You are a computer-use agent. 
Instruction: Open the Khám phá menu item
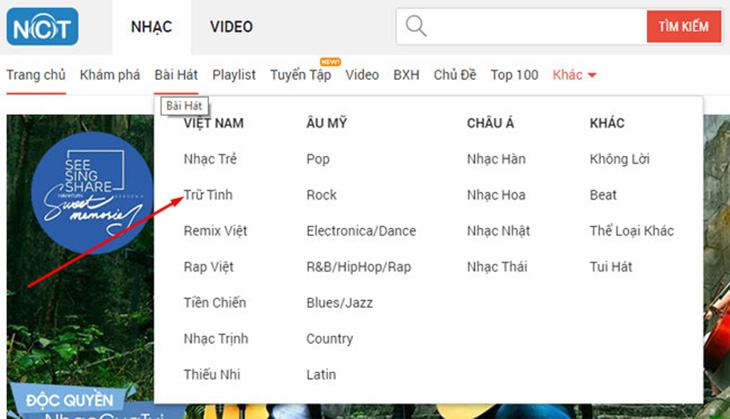click(110, 75)
